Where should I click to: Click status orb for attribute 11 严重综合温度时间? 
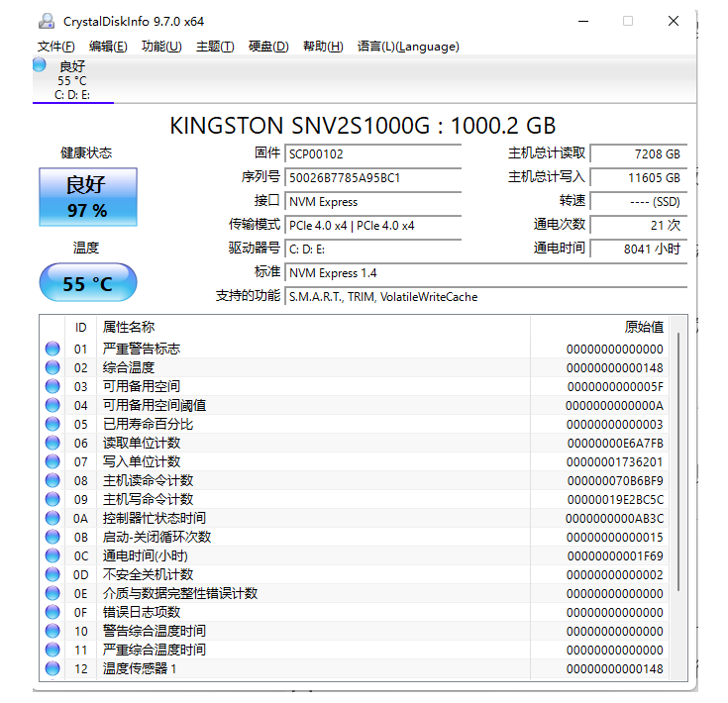coord(52,650)
